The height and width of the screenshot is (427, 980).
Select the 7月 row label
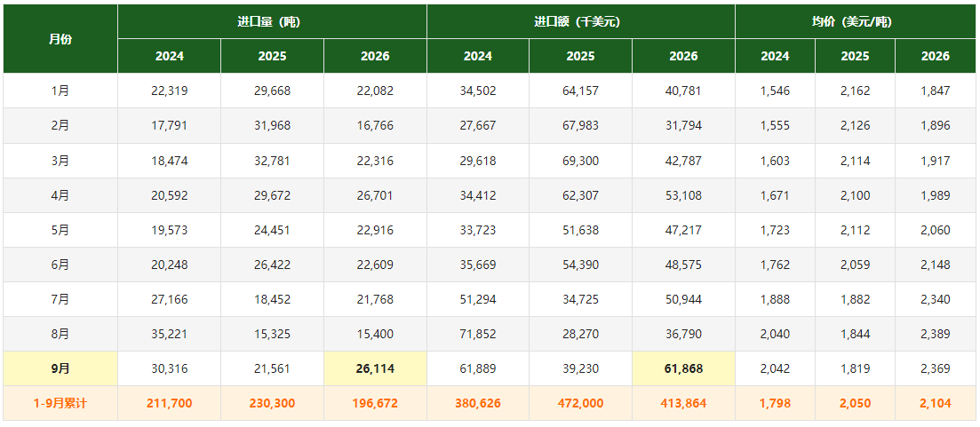point(60,299)
